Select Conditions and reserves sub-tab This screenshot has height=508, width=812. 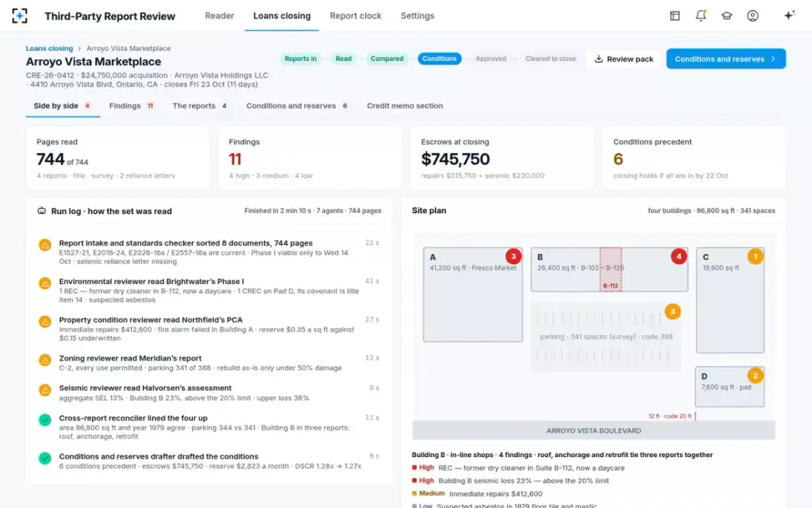(x=298, y=106)
